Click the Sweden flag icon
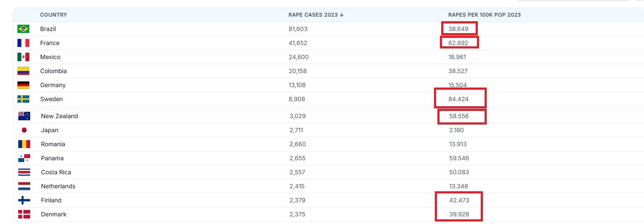 click(x=23, y=99)
